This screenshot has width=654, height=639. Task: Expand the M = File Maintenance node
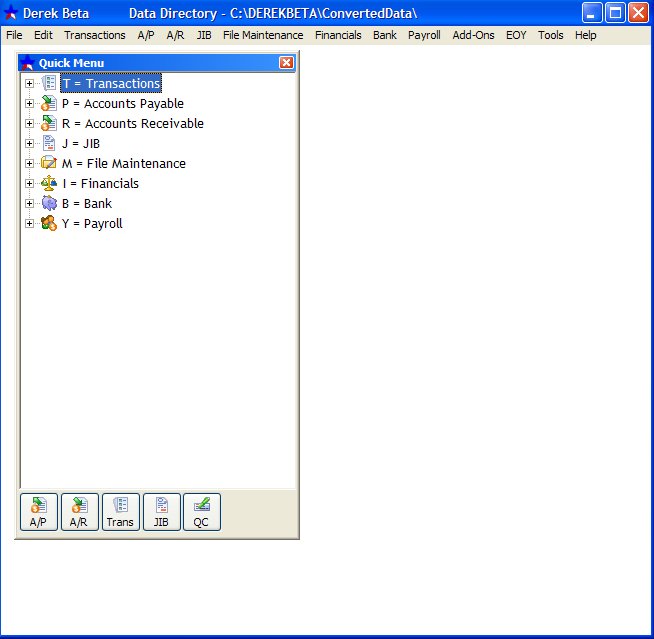(x=29, y=164)
